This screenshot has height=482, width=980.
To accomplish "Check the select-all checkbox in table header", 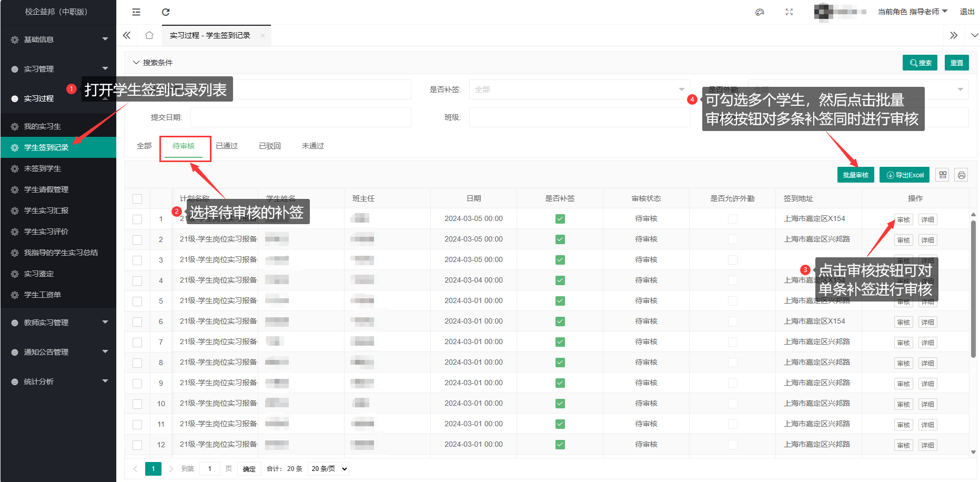I will click(x=137, y=199).
